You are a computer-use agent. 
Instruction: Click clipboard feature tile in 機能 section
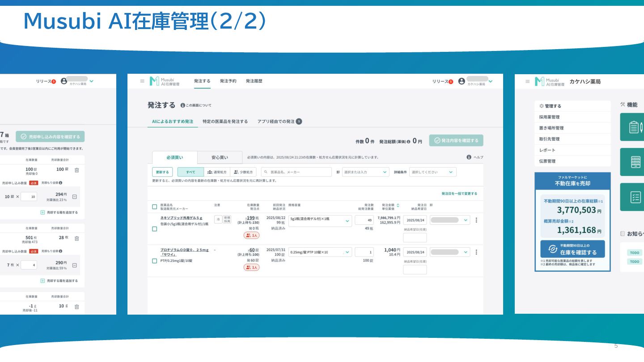[632, 127]
